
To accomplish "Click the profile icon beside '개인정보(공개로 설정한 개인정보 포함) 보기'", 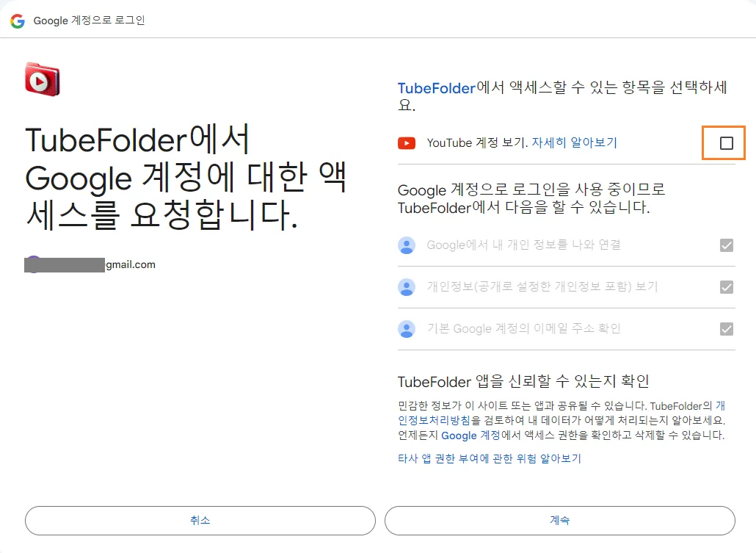I will (x=407, y=287).
